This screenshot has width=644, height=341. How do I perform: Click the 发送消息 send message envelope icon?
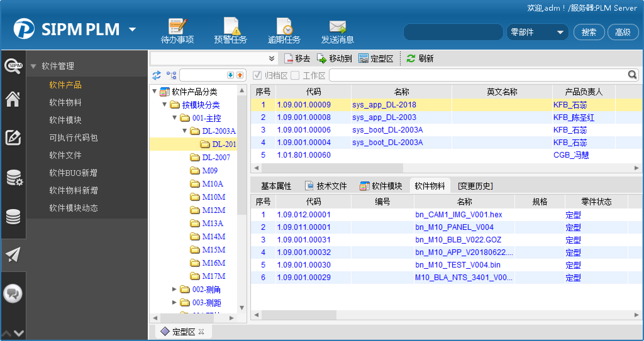click(337, 27)
